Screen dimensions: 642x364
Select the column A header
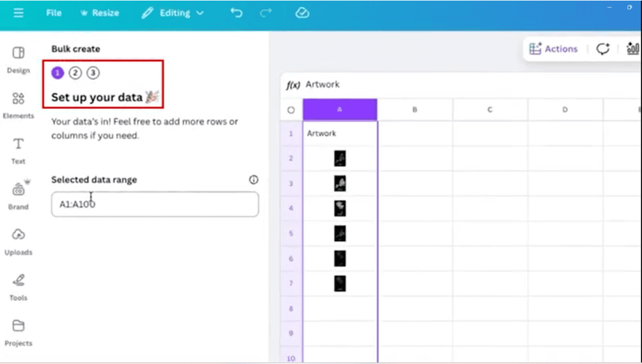point(340,109)
